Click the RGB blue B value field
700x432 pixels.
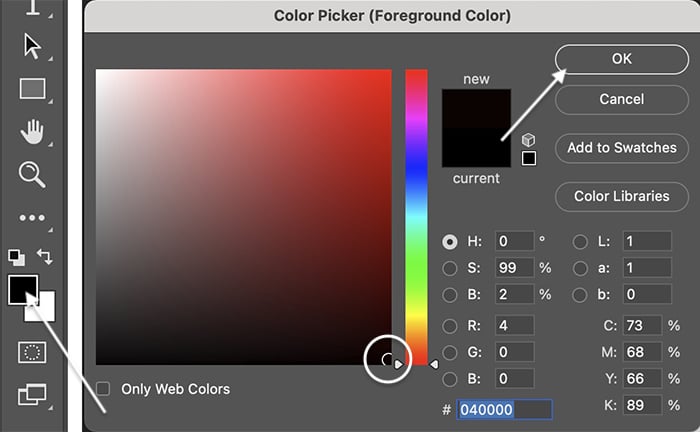pyautogui.click(x=514, y=379)
